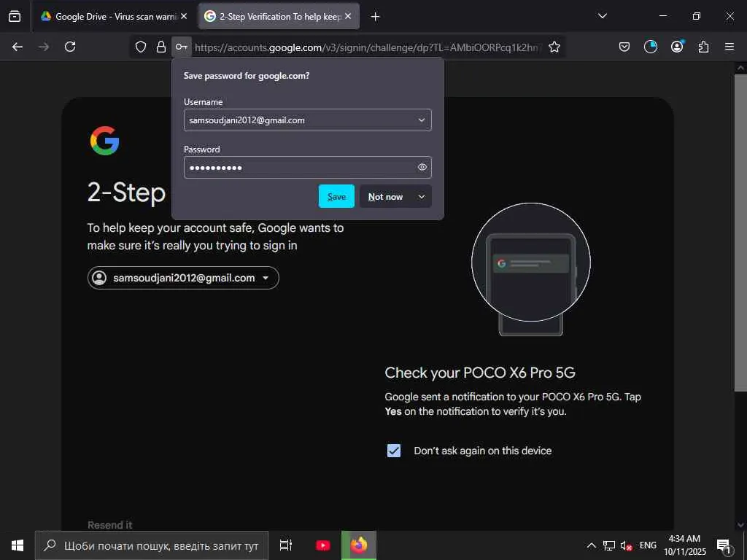Click the Windows taskbar search box
The height and width of the screenshot is (560, 747).
pyautogui.click(x=152, y=545)
